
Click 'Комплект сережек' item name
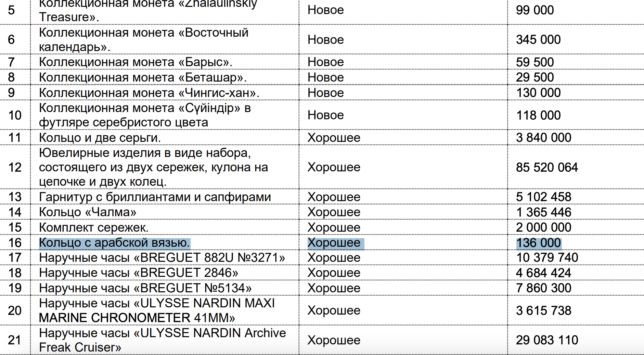tap(93, 228)
